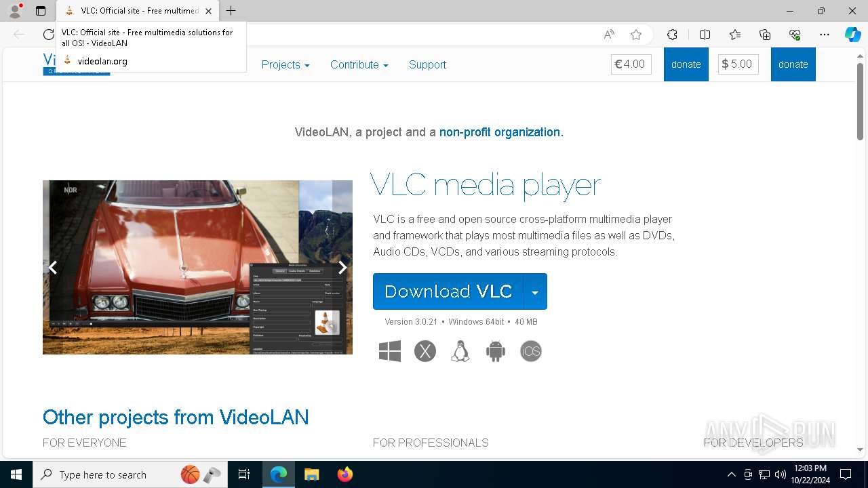Click the Download VLC button
Screen dimensions: 868x488
pos(448,291)
